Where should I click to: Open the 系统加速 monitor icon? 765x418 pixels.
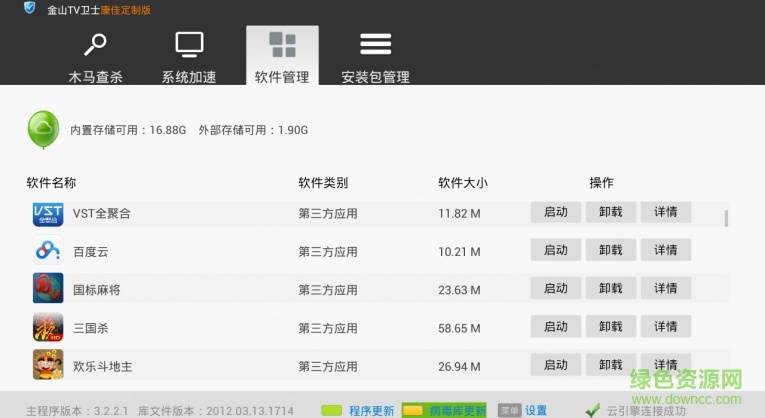189,44
